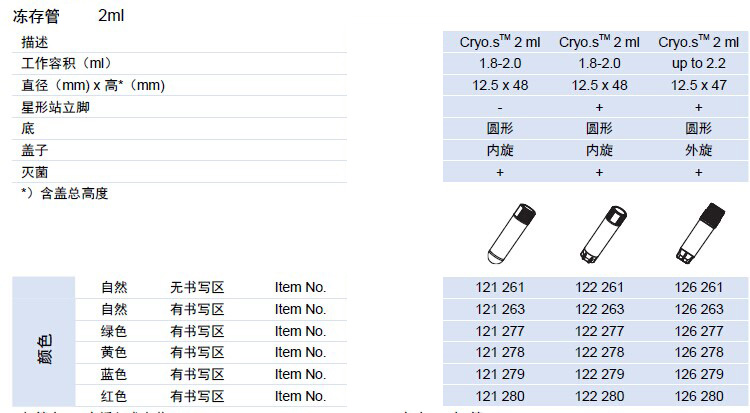Image resolution: width=750 pixels, height=413 pixels.
Task: Select item number 126 277
Action: tap(699, 331)
